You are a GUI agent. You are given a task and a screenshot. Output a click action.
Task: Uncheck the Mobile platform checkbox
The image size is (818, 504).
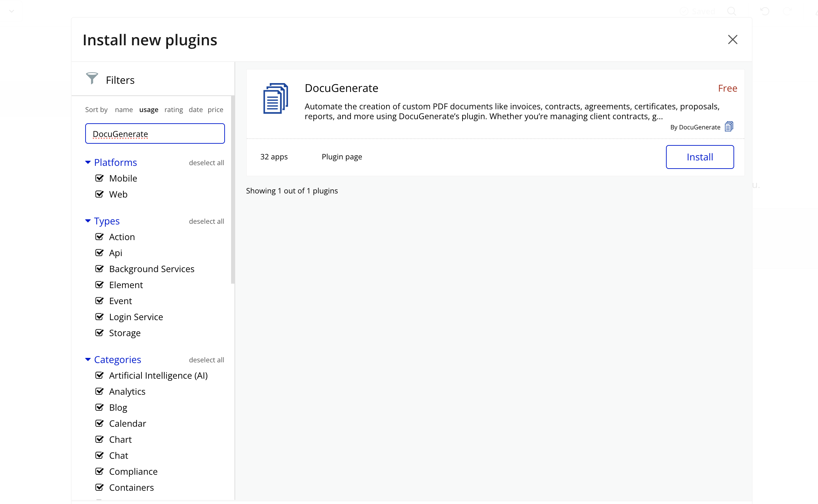pyautogui.click(x=99, y=178)
